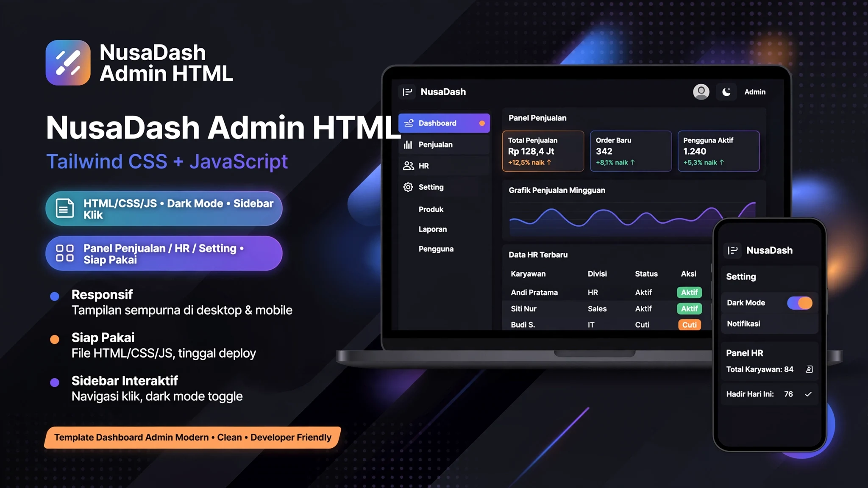Image resolution: width=868 pixels, height=488 pixels.
Task: Click the Setting gear icon
Action: point(408,187)
